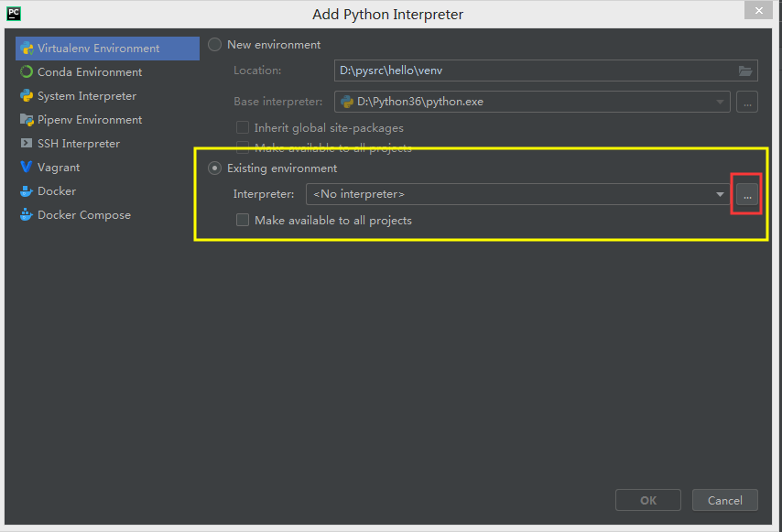
Task: Select the New environment radio button
Action: pos(215,45)
